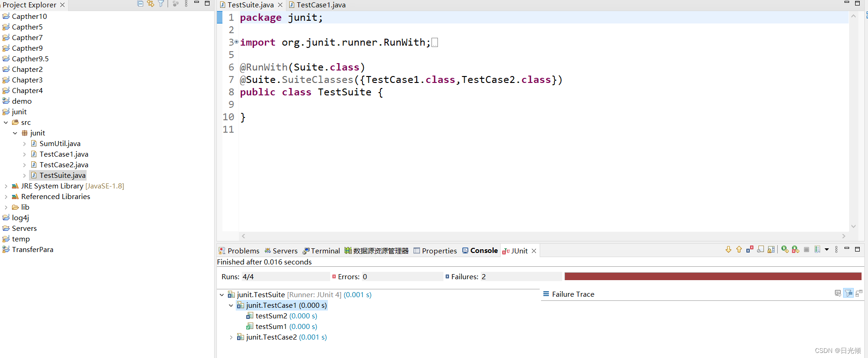Expand Referenced Libraries node
This screenshot has width=868, height=358.
(6, 197)
